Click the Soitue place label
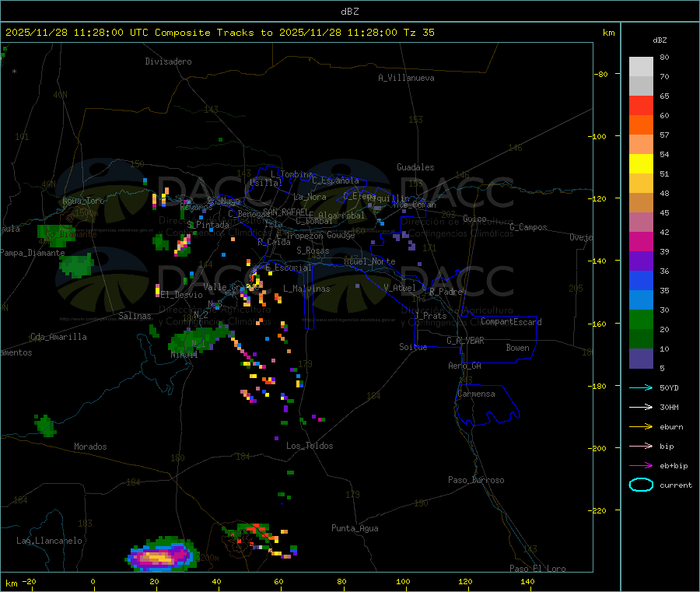This screenshot has width=700, height=592. [413, 347]
